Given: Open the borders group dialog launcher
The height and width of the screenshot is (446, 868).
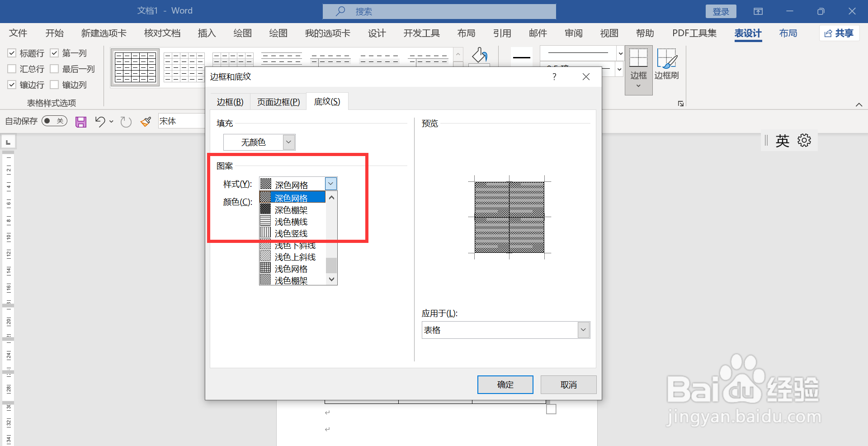Looking at the screenshot, I should click(x=681, y=104).
